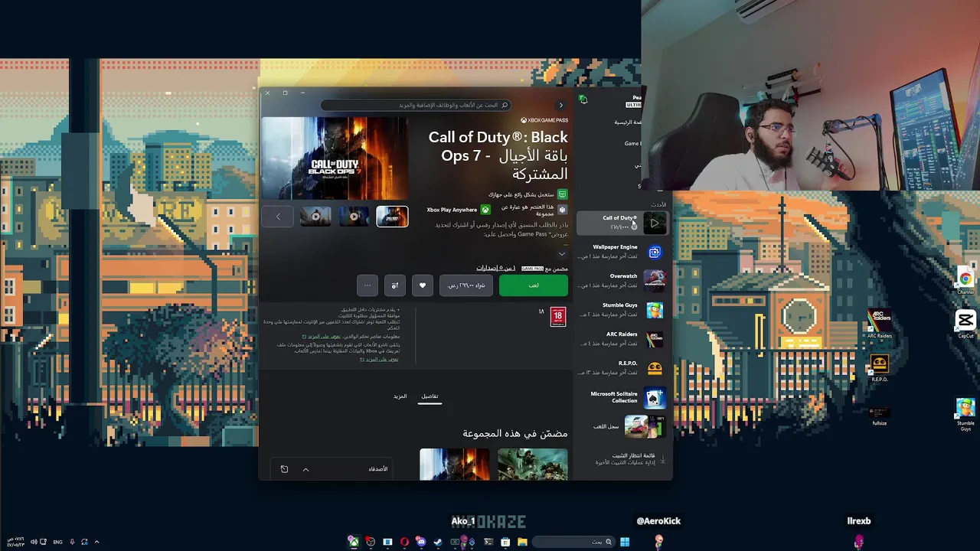Click gallery previous arrow button
Viewport: 980px width, 551px height.
[278, 217]
